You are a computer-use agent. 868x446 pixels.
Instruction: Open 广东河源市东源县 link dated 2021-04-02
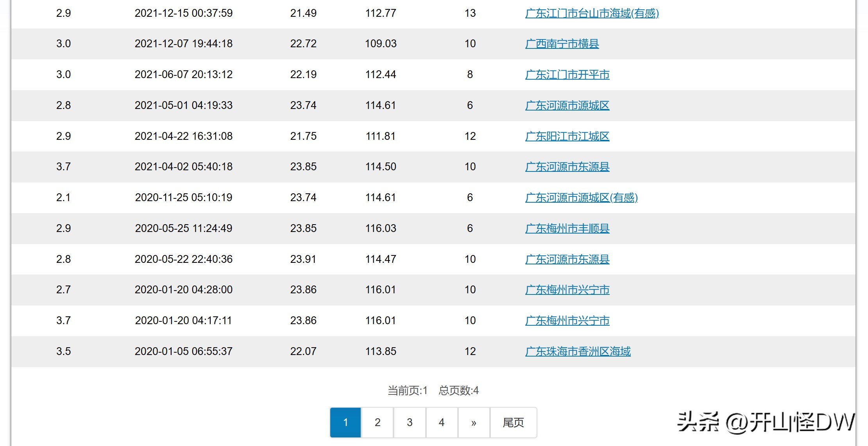pos(567,167)
